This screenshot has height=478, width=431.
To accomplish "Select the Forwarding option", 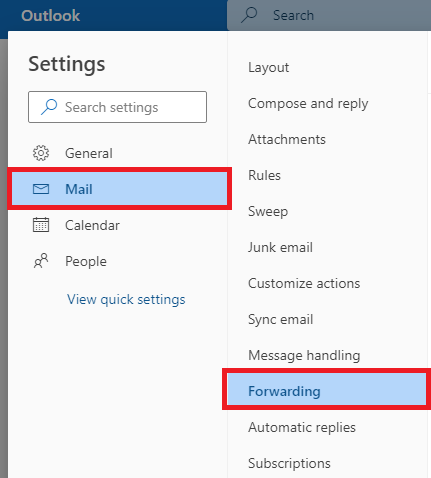I will pos(327,389).
